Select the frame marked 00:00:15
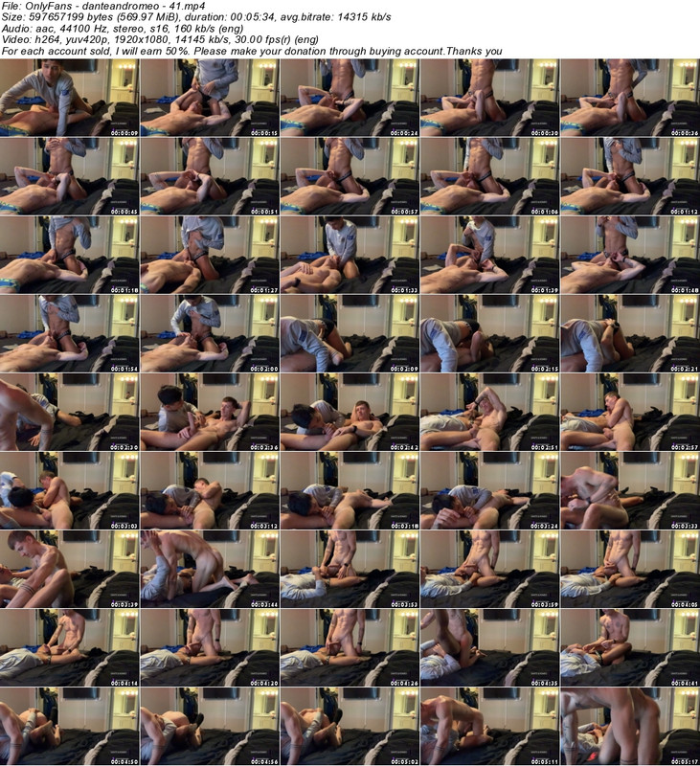 tap(210, 97)
